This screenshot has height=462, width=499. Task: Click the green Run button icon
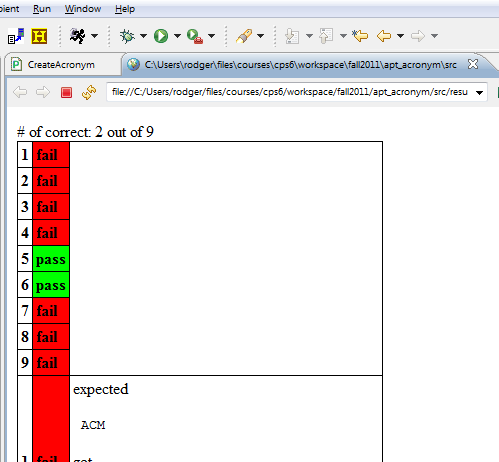(x=161, y=36)
